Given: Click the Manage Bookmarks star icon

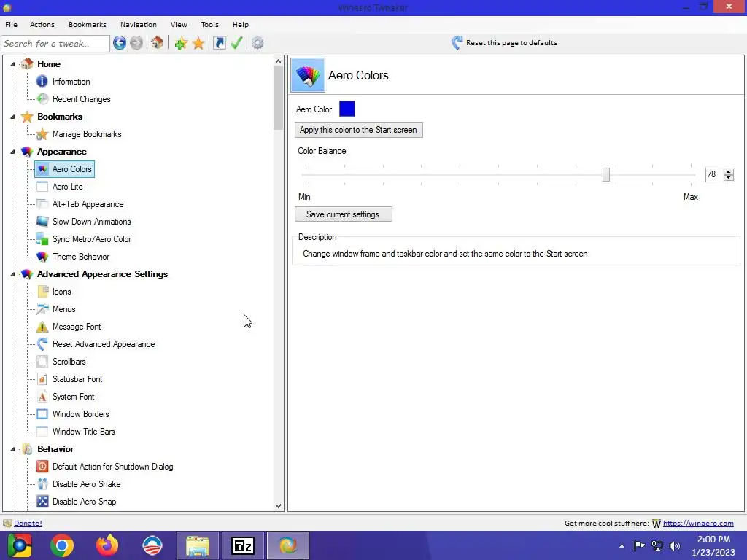Looking at the screenshot, I should point(42,134).
